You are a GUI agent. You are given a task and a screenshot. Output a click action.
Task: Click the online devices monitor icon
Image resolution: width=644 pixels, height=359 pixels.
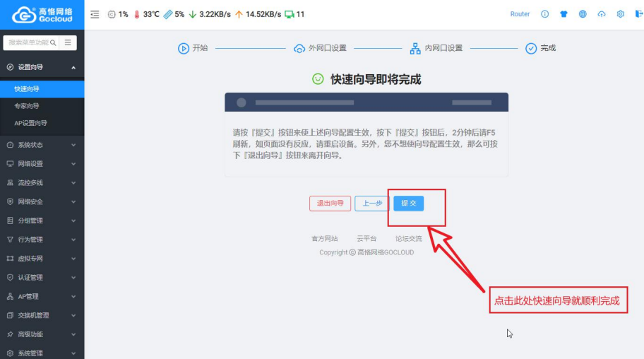289,14
